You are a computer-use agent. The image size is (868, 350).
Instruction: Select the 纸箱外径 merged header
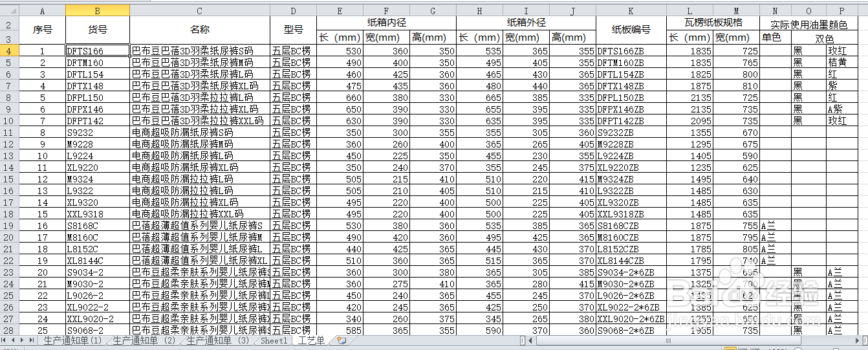[526, 23]
